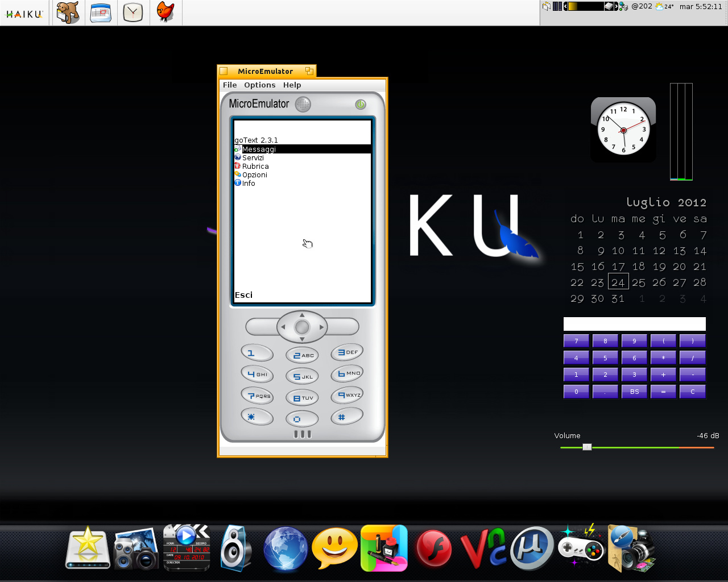This screenshot has width=728, height=582.
Task: Open the speaker audio dock icon
Action: pos(235,548)
